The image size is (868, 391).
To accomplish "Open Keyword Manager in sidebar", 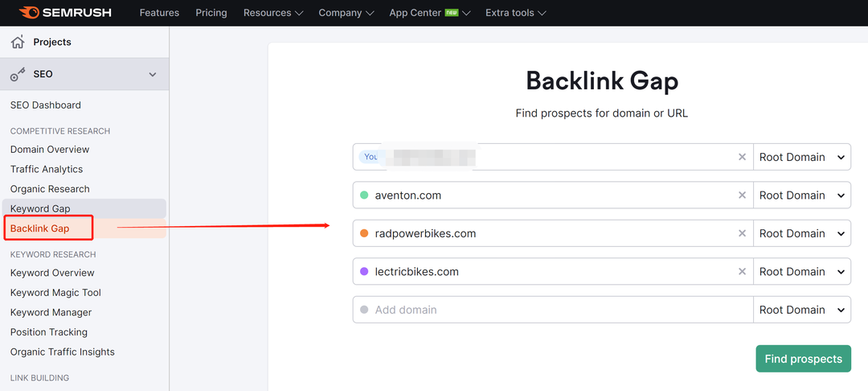I will [x=51, y=313].
